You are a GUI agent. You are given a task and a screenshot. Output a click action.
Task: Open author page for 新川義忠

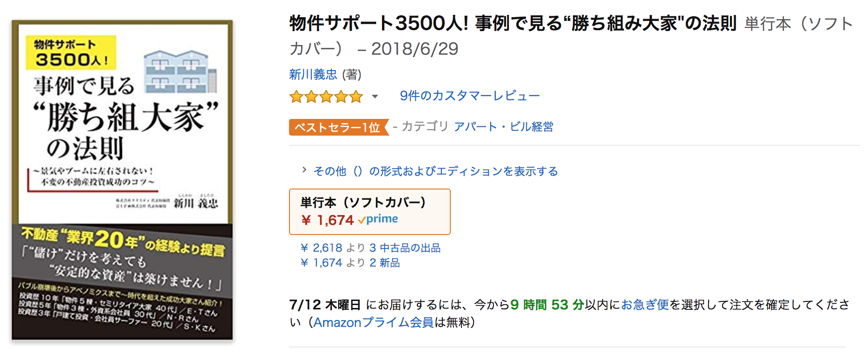[x=313, y=74]
